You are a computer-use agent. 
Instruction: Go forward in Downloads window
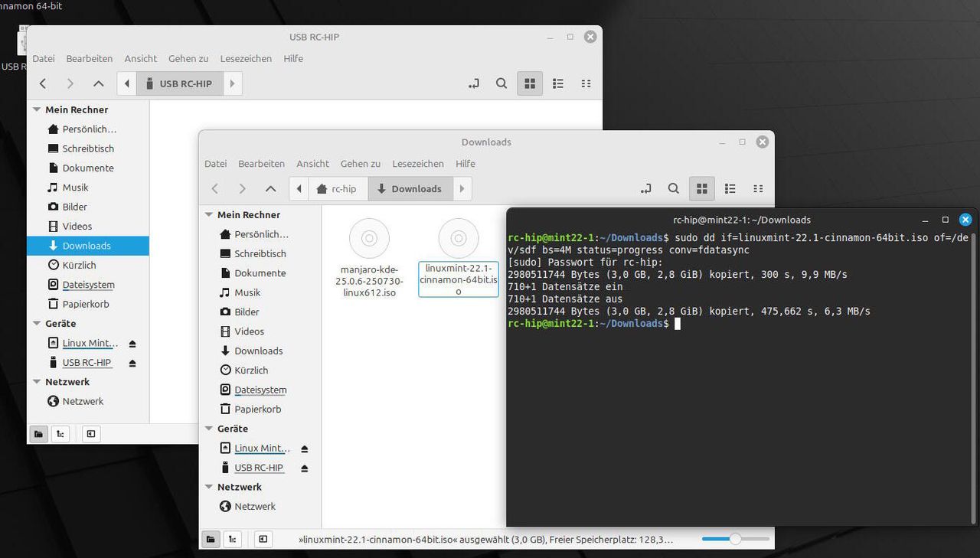[243, 188]
